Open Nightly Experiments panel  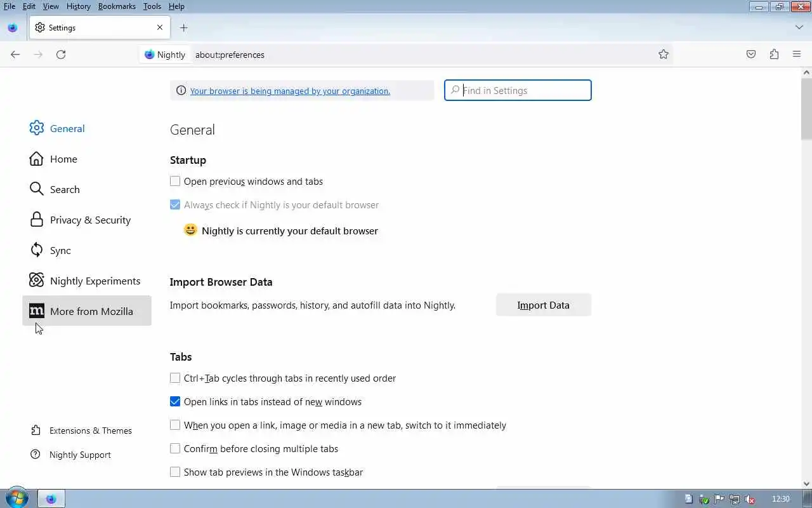click(x=87, y=281)
